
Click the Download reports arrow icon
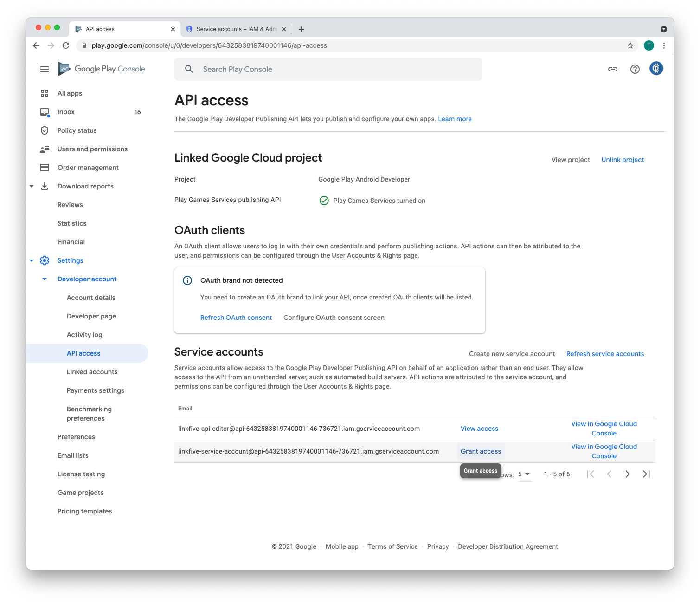pos(45,186)
